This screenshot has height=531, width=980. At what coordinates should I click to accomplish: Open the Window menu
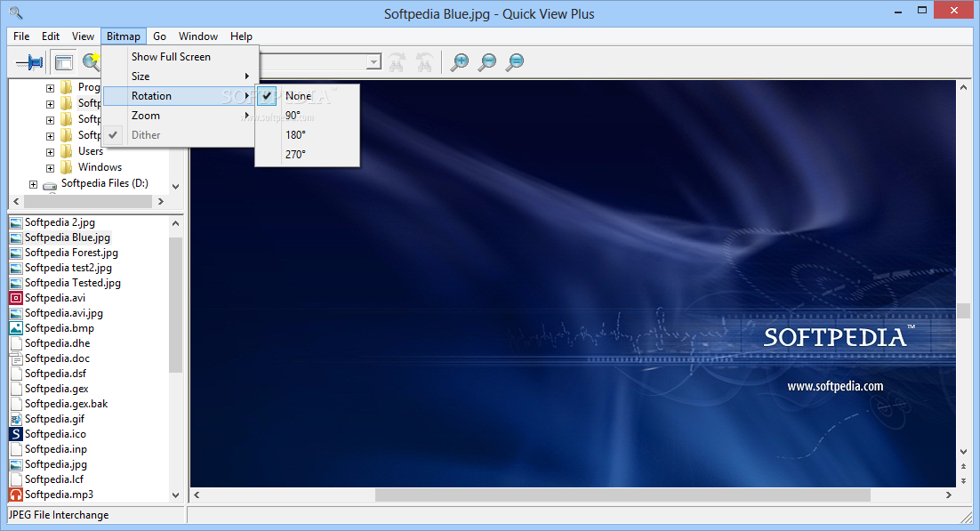point(198,36)
